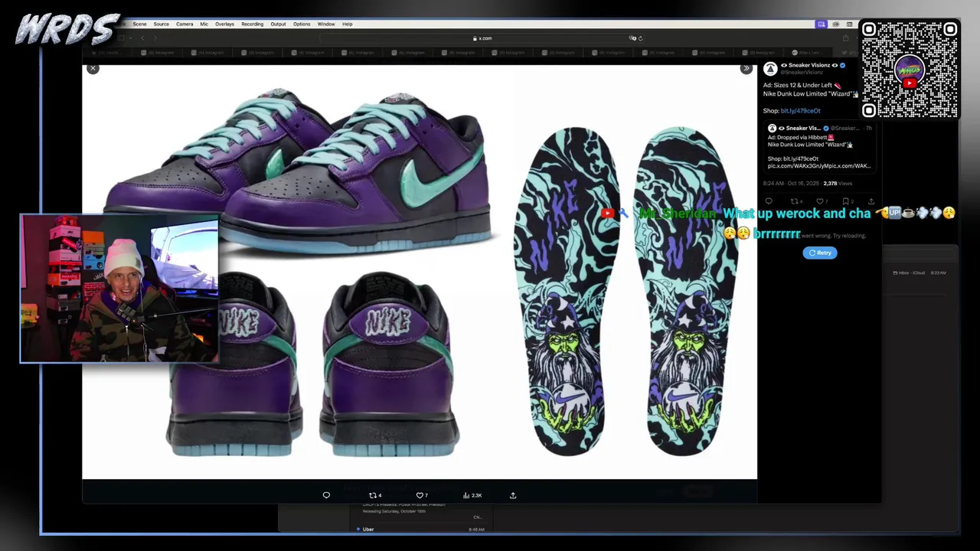This screenshot has height=551, width=980.
Task: Close the expanded image viewer
Action: click(x=93, y=69)
